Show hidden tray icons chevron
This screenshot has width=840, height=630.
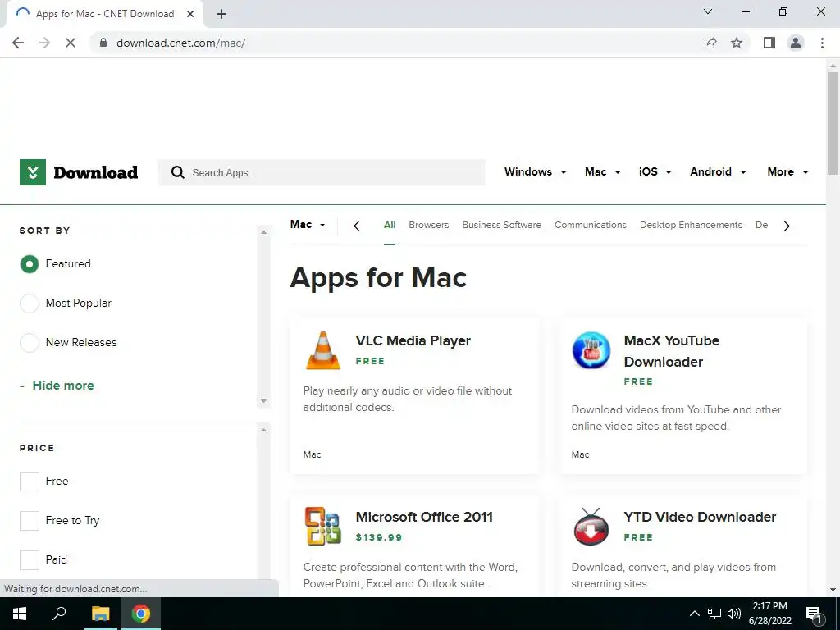click(x=694, y=614)
